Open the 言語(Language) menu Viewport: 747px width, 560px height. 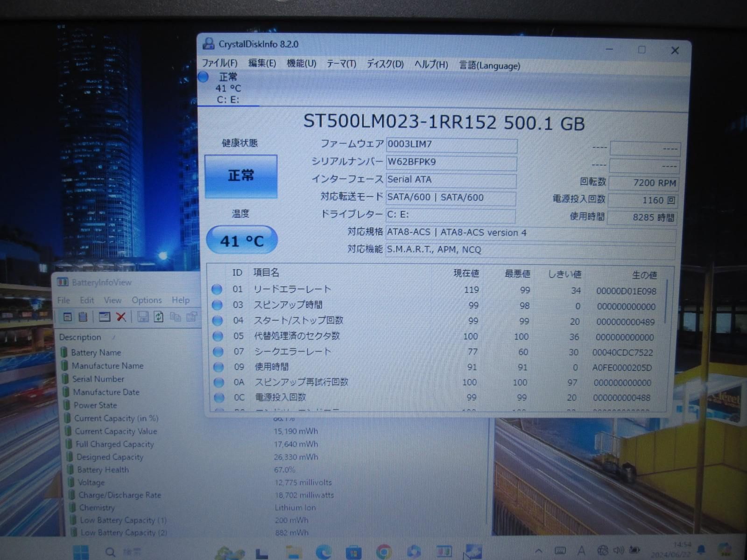pyautogui.click(x=489, y=65)
